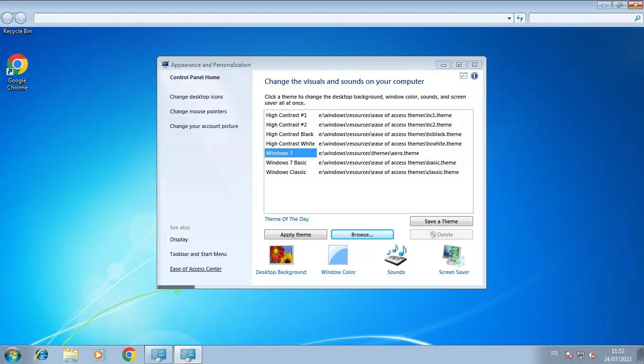Open the Window Color icon
Screen dimensions: 644x364
[338, 255]
